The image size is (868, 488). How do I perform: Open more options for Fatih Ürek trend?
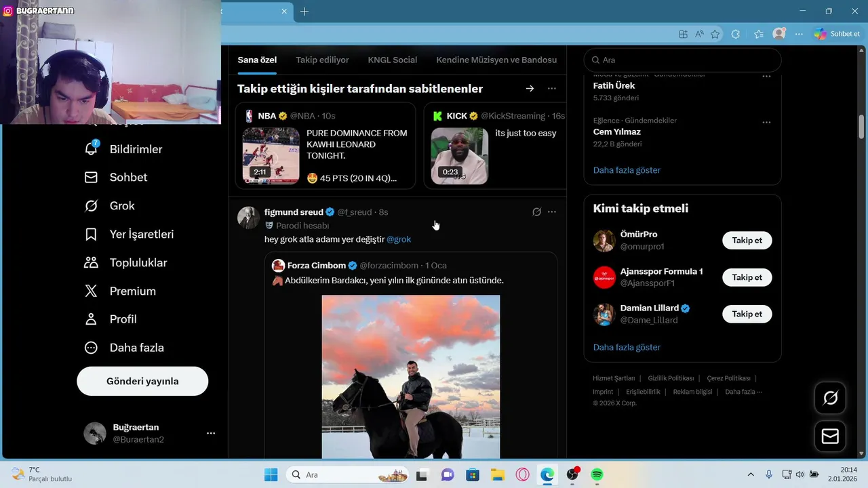pyautogui.click(x=766, y=77)
